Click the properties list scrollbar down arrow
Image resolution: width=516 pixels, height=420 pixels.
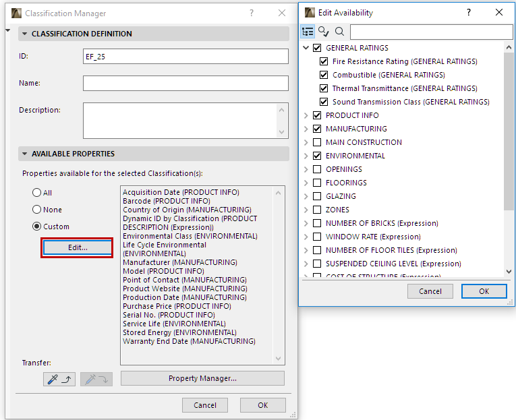[278, 358]
